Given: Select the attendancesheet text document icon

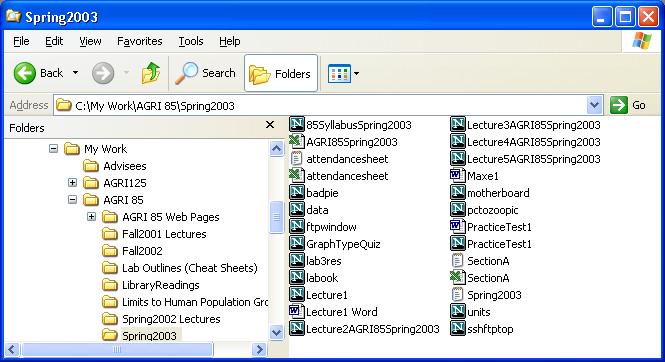Looking at the screenshot, I should coord(297,159).
